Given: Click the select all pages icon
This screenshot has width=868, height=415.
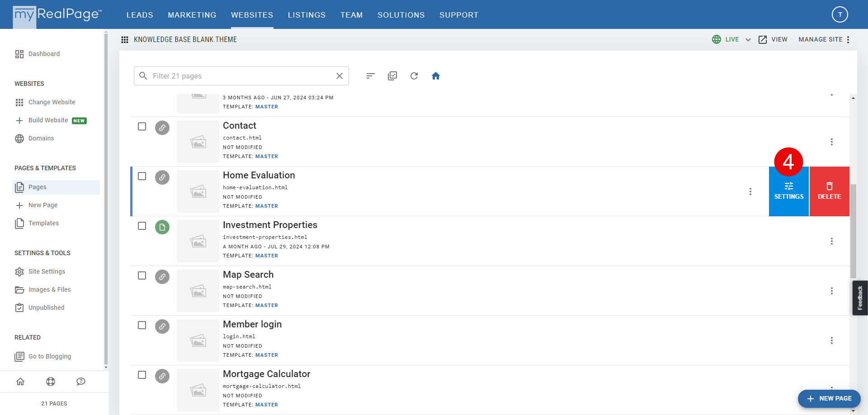Looking at the screenshot, I should tap(392, 76).
